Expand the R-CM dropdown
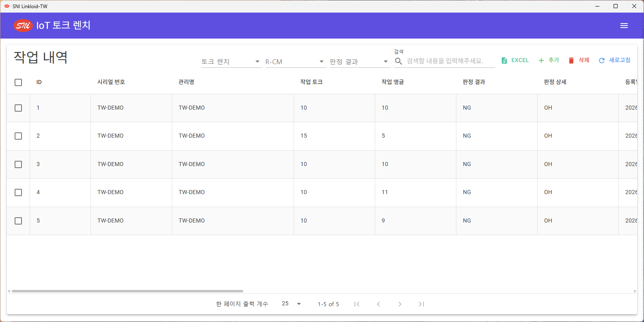 296,62
